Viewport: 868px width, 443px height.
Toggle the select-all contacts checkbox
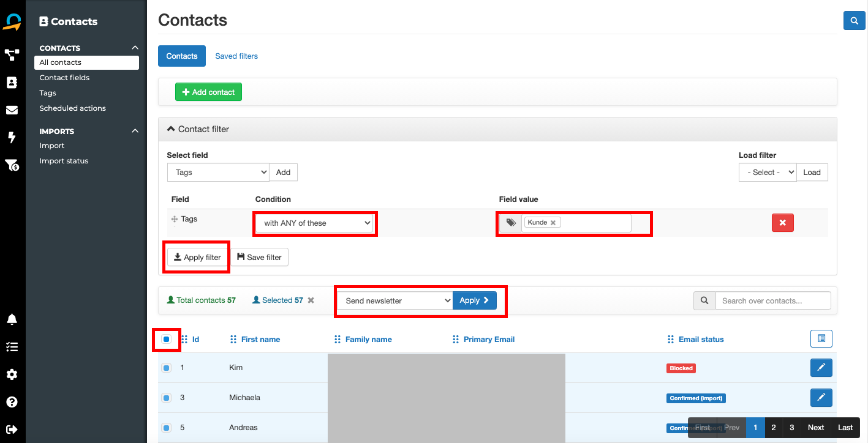(166, 339)
